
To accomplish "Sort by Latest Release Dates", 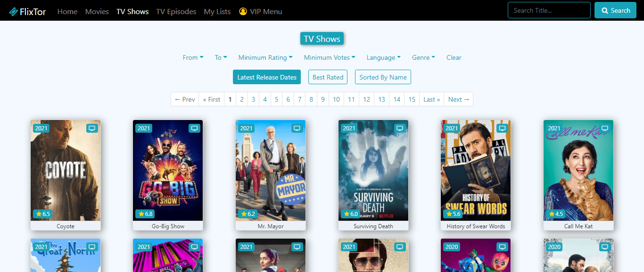I will click(267, 77).
